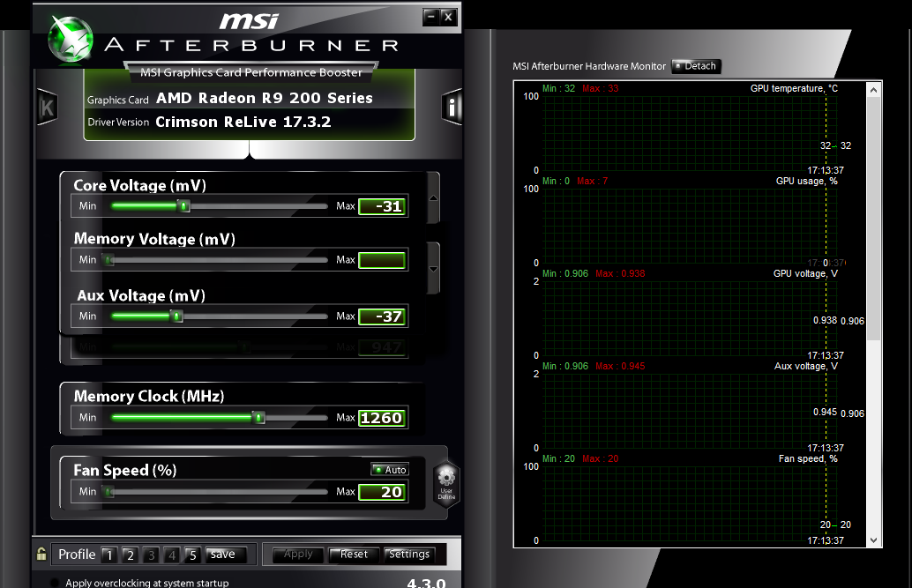Click the MSI Afterburner Hardware Monitor title
Image resolution: width=912 pixels, height=588 pixels.
(588, 66)
